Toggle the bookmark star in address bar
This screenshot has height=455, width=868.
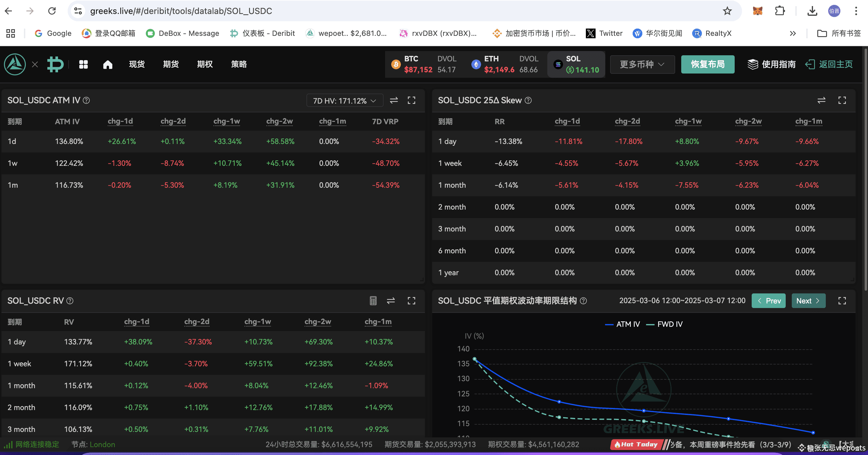[727, 10]
